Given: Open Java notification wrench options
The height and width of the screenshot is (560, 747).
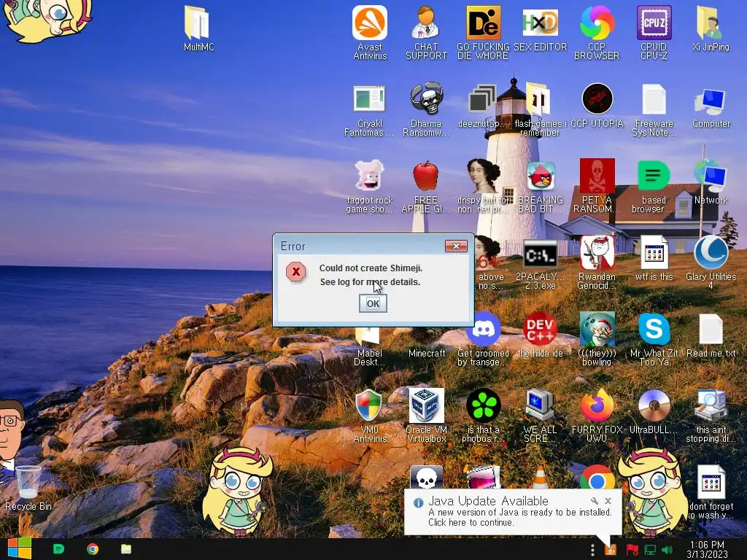Looking at the screenshot, I should pyautogui.click(x=594, y=500).
